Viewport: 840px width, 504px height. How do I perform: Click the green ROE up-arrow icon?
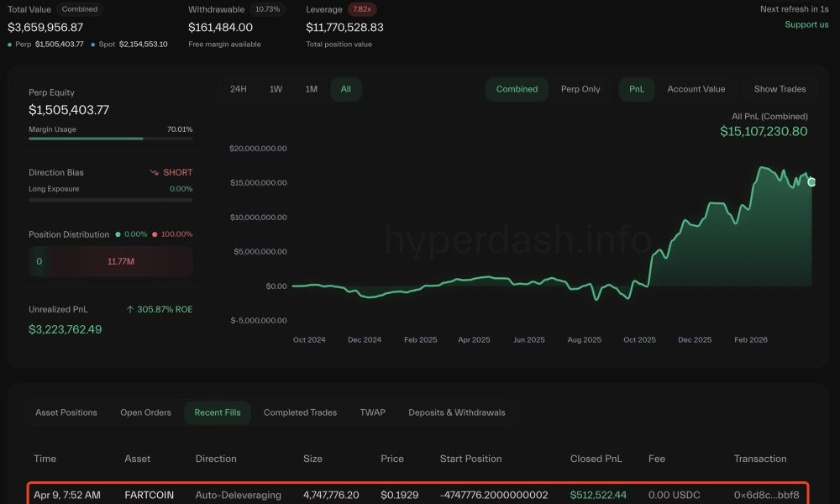[x=130, y=308]
